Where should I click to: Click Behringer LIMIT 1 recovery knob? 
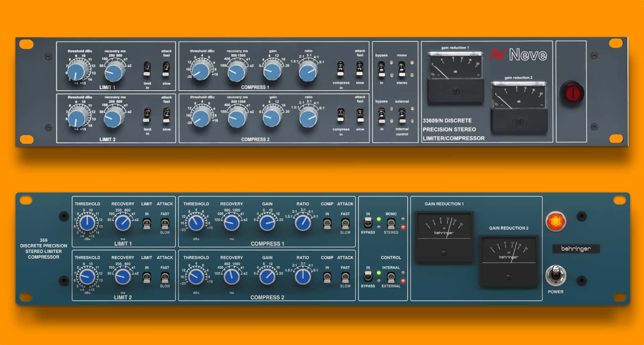click(x=123, y=223)
